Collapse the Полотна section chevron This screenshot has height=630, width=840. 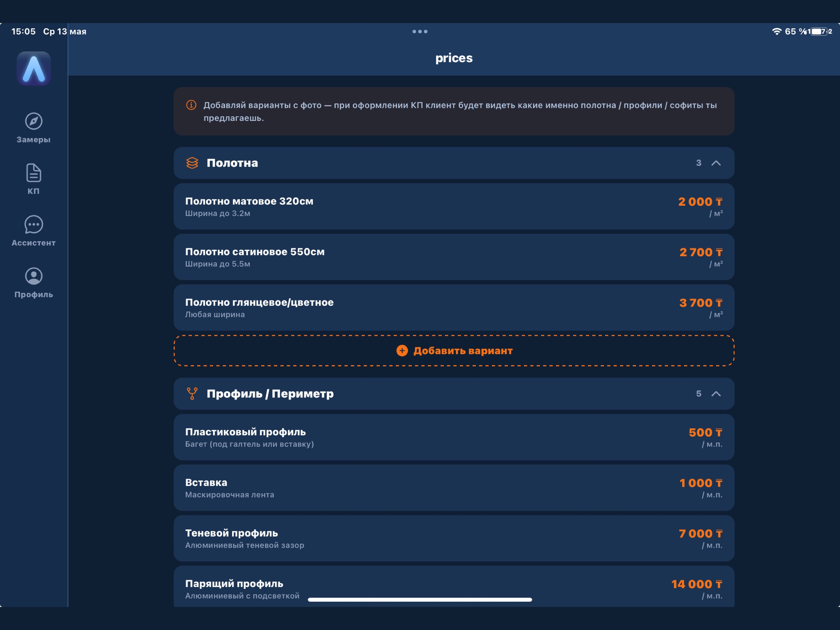(x=716, y=163)
